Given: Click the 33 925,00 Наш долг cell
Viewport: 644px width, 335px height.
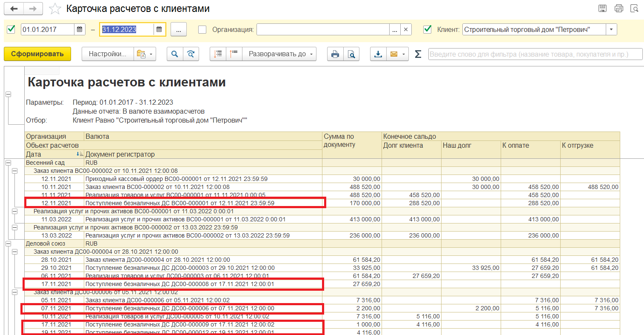Looking at the screenshot, I should [x=471, y=268].
